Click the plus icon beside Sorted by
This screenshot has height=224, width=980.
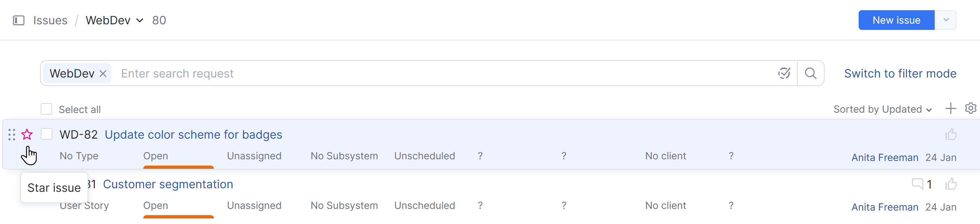point(950,109)
